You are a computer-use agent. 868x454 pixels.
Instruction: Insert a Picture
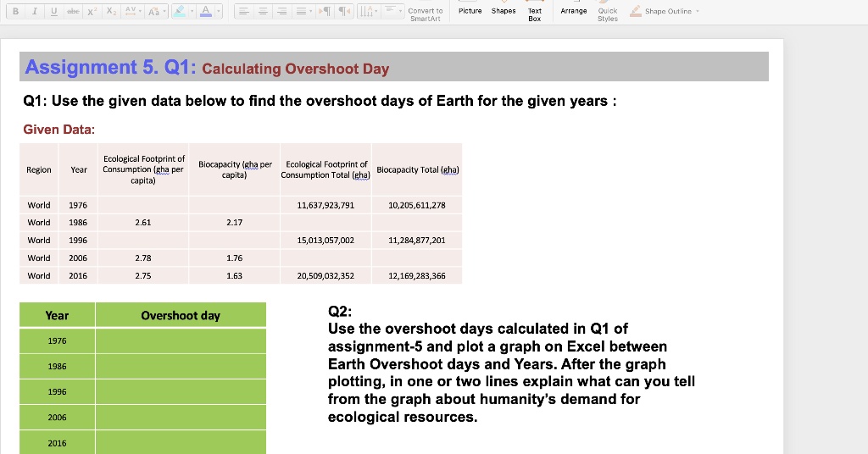tap(470, 11)
